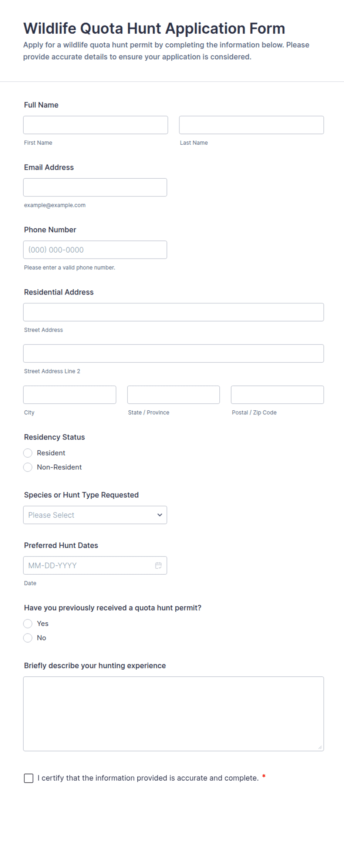
Task: Click the hunting experience text area
Action: [173, 714]
